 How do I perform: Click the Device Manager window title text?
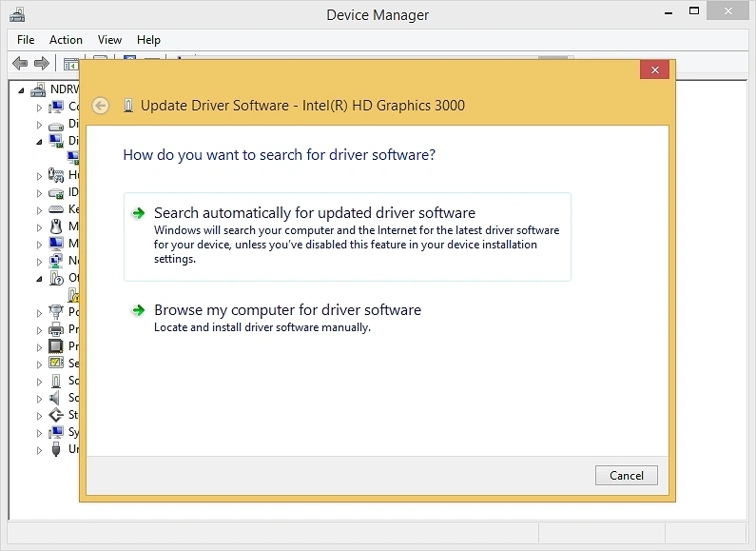[378, 15]
